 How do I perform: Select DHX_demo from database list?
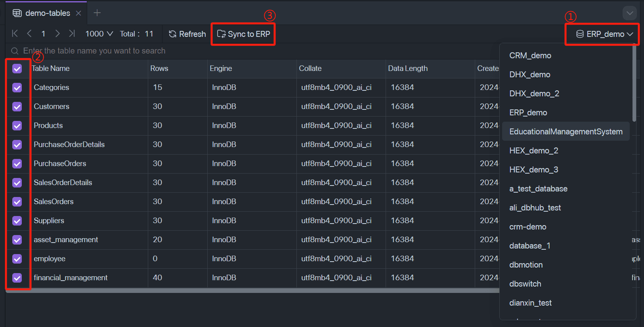tap(566, 75)
